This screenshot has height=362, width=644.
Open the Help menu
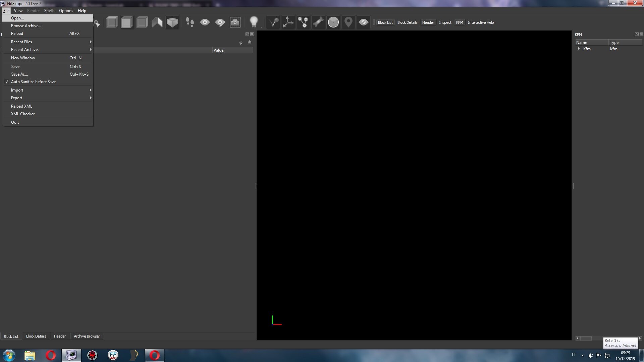82,11
